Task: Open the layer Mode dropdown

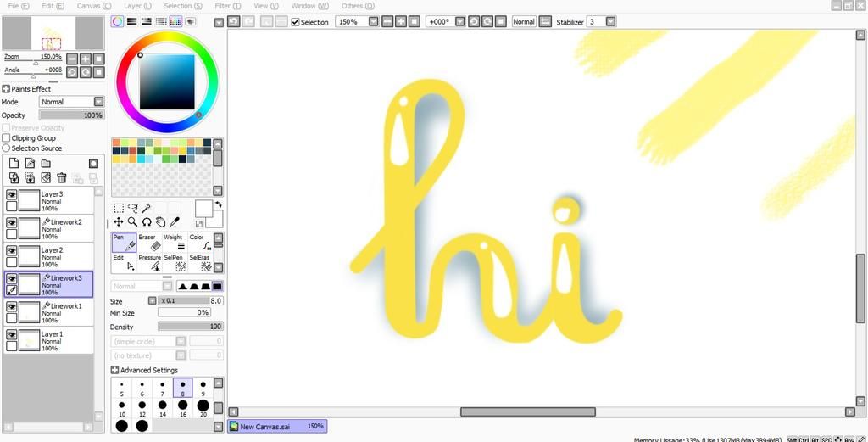Action: tap(98, 102)
